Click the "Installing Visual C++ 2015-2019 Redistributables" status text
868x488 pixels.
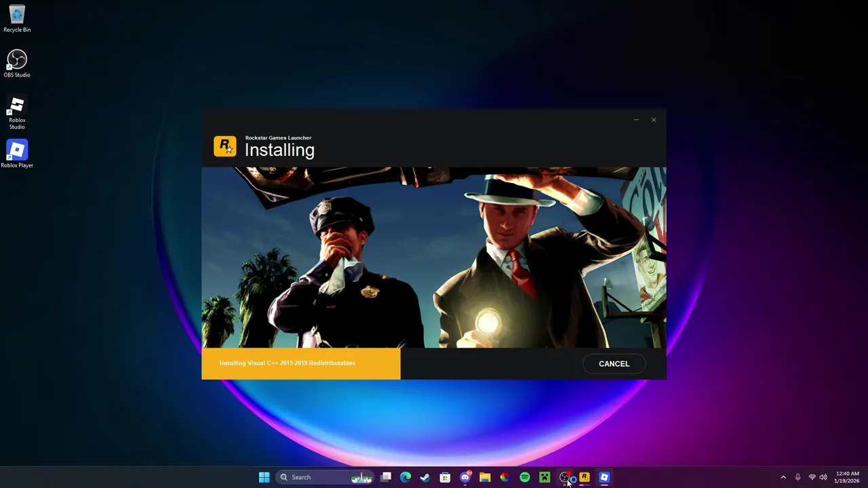pyautogui.click(x=288, y=363)
